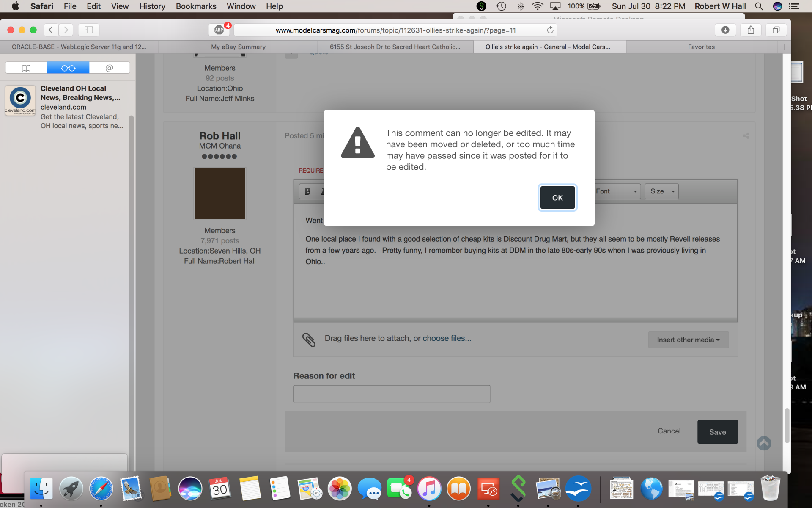This screenshot has height=508, width=812.
Task: Expand the Font dropdown
Action: coord(617,191)
